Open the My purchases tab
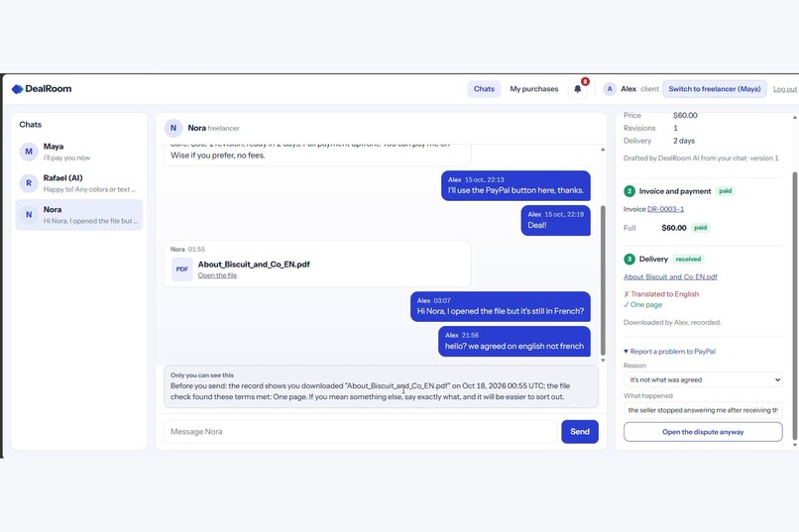 pos(534,88)
